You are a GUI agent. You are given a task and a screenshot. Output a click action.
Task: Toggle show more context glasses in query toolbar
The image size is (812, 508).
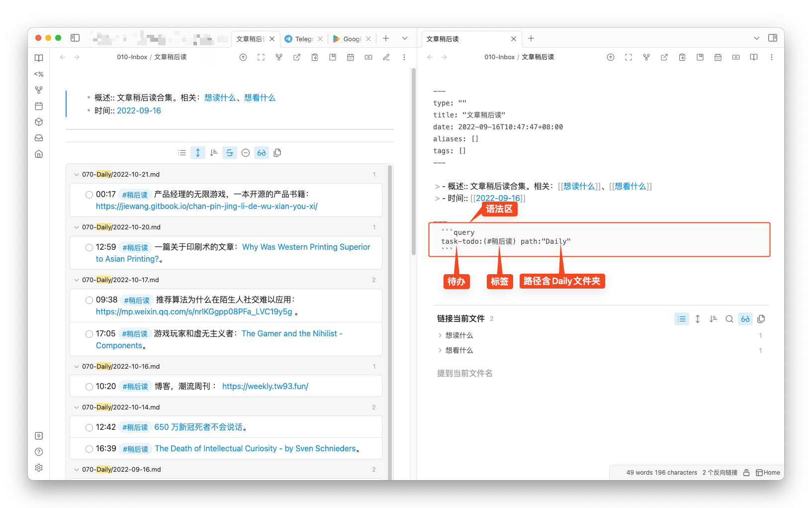coord(262,153)
